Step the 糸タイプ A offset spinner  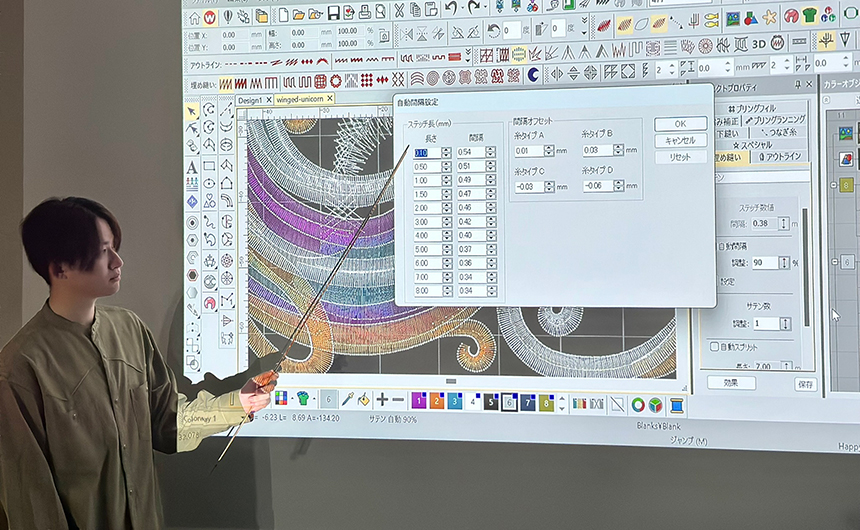click(x=549, y=150)
